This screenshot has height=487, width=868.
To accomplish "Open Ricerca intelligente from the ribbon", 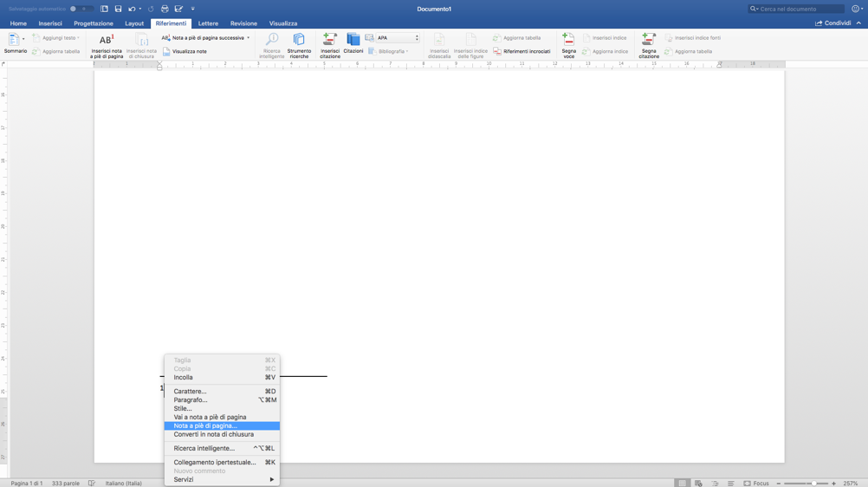I will coord(272,45).
